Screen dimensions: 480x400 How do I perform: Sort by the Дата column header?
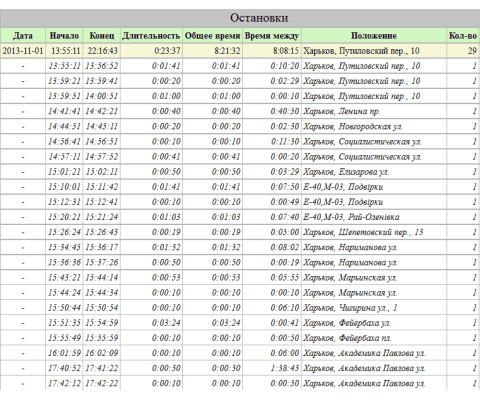point(23,36)
